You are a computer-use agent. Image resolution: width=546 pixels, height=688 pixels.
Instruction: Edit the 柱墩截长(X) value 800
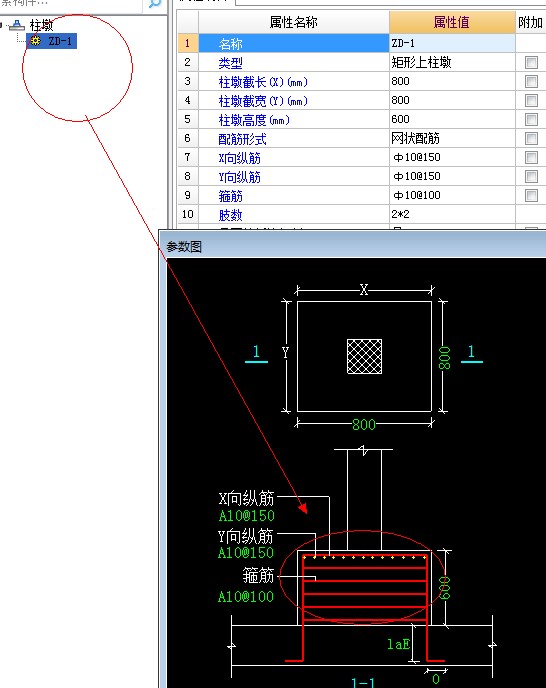452,81
